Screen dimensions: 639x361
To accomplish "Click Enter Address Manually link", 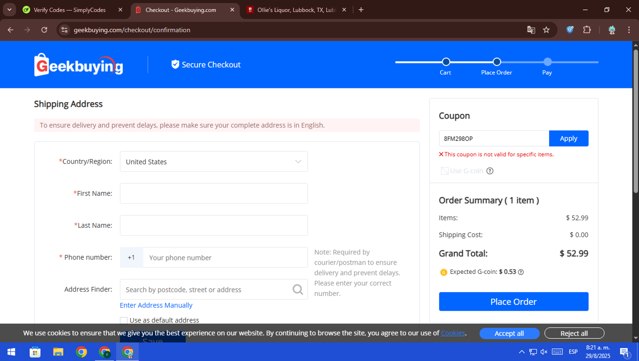I will tap(156, 305).
